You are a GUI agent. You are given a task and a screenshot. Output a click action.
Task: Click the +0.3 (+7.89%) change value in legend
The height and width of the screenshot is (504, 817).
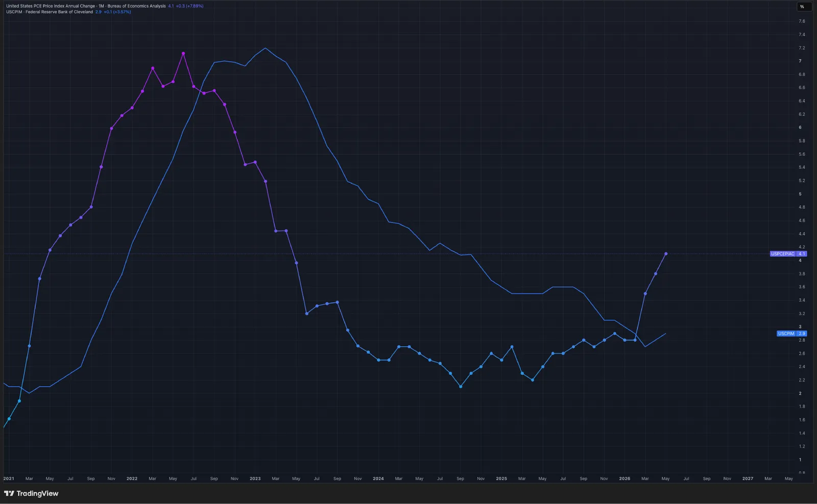coord(189,6)
